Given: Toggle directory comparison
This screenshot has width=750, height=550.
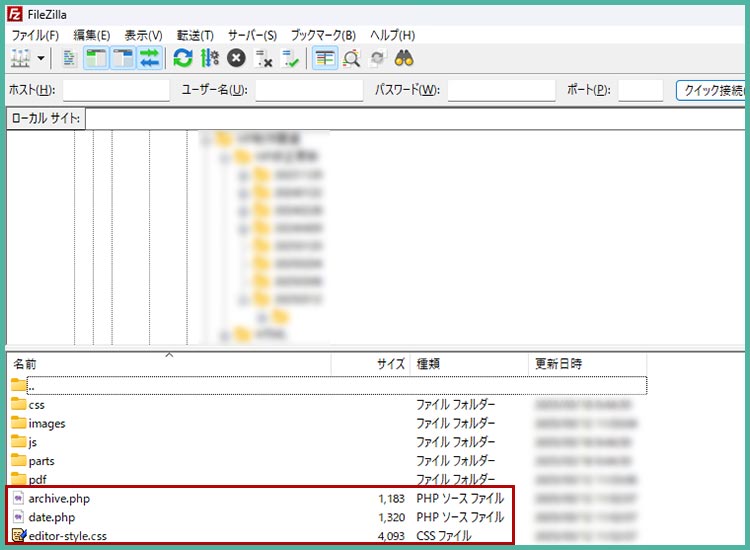Looking at the screenshot, I should click(352, 58).
